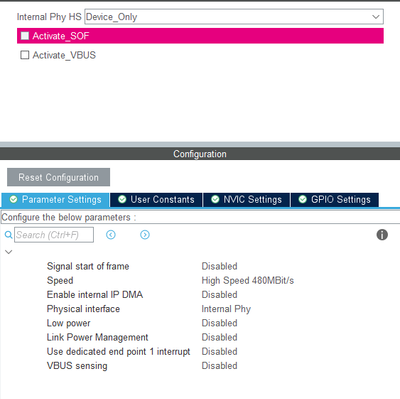Screen dimensions: 400x399
Task: Select the Enable internal IP DMA parameter
Action: pos(95,295)
